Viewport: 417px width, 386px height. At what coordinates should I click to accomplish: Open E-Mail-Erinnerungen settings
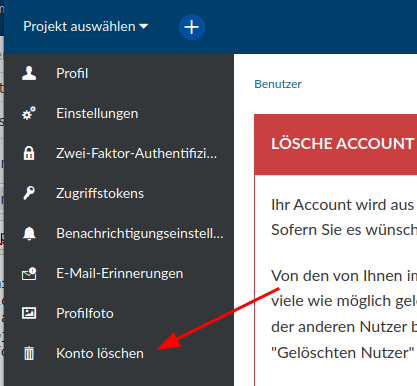tap(119, 273)
